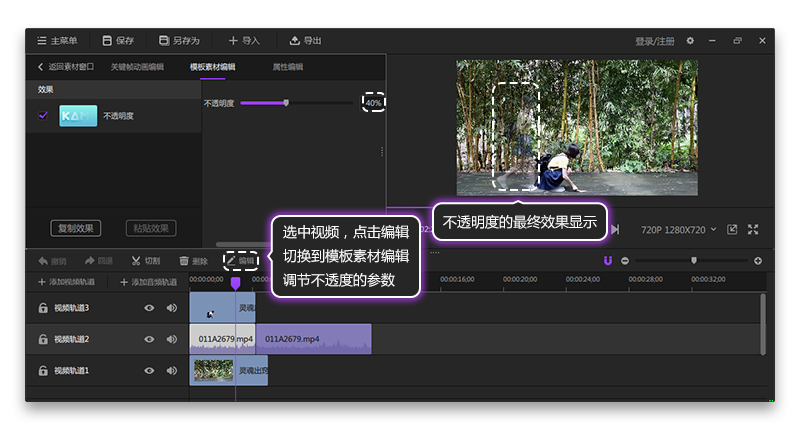Viewport: 800px width, 430px height.
Task: Hide 视频轨道3 with its eye icon
Action: (x=149, y=308)
